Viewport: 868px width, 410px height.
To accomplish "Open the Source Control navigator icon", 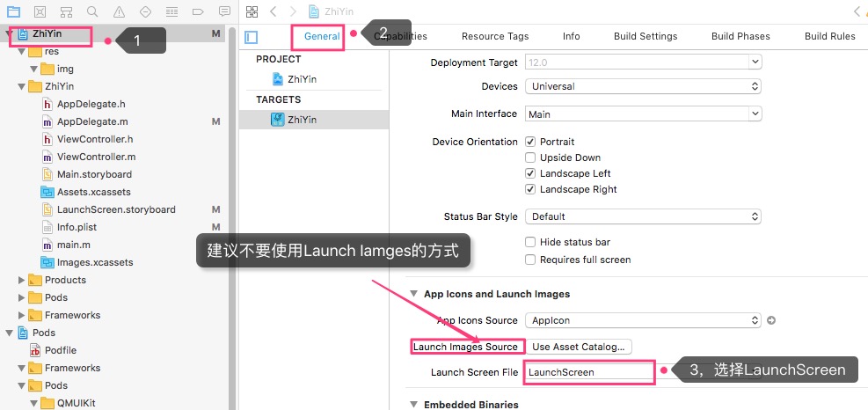I will [40, 11].
